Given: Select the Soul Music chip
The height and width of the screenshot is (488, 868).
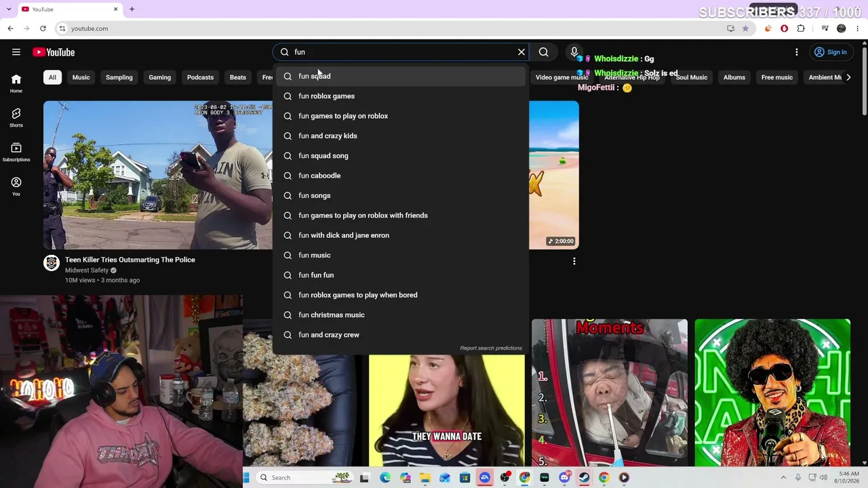Looking at the screenshot, I should click(692, 77).
